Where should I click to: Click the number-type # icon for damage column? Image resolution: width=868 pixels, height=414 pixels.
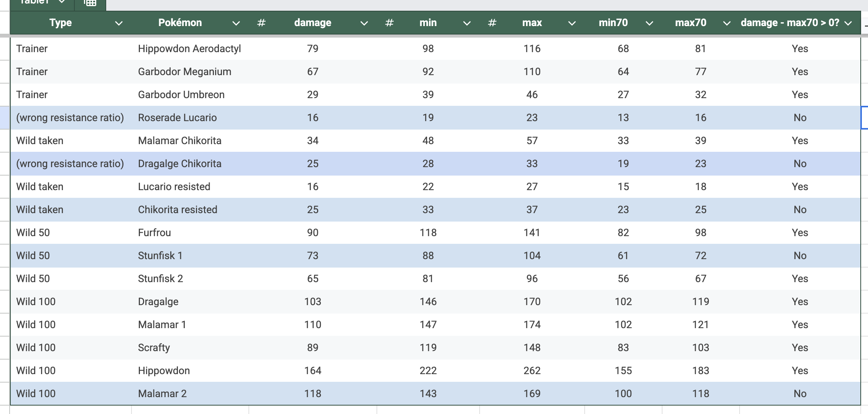pos(261,23)
